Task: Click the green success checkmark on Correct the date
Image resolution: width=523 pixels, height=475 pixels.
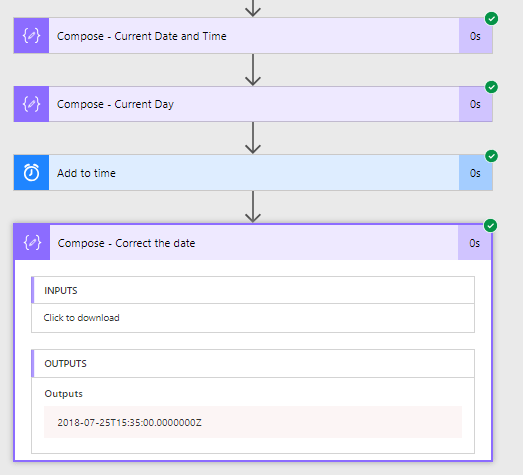Action: [491, 225]
